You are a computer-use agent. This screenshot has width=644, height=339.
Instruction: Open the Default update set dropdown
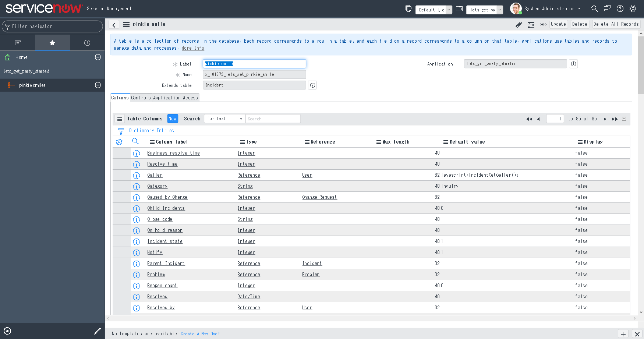(449, 10)
